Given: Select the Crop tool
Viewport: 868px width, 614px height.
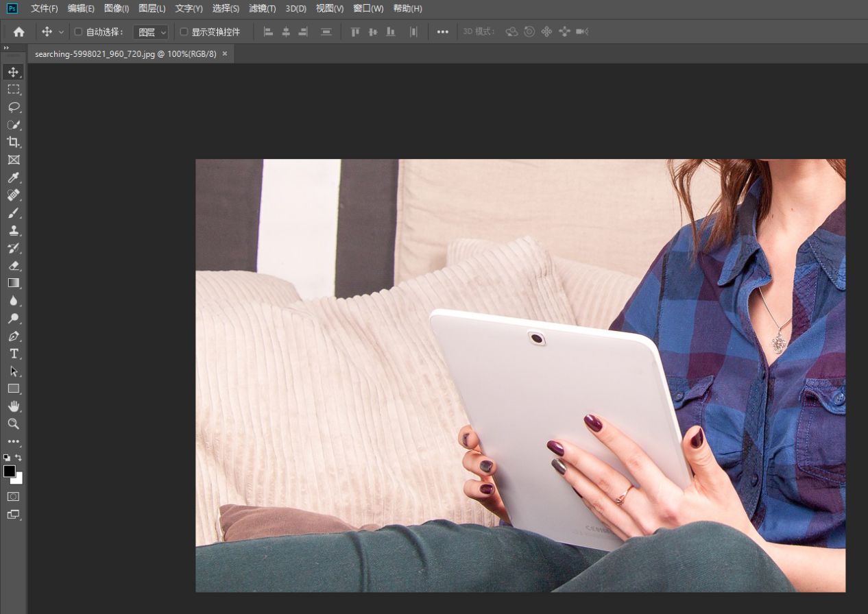Looking at the screenshot, I should [13, 142].
